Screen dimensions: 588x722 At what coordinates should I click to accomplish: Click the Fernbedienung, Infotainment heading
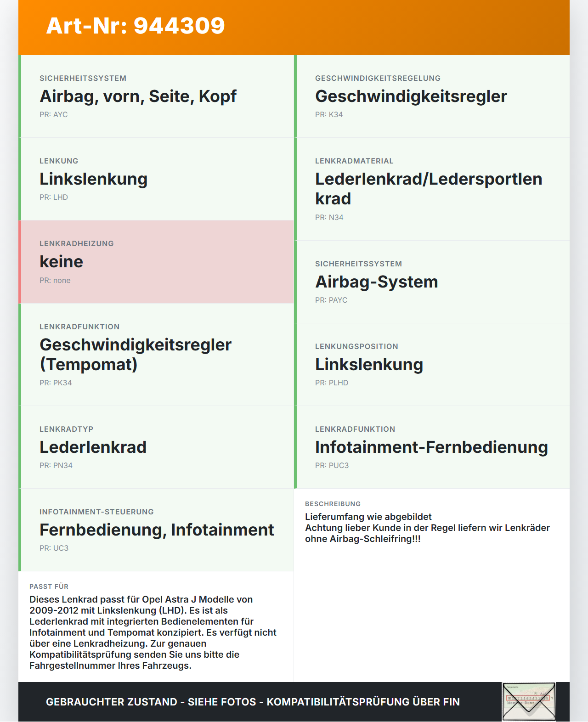(x=157, y=530)
